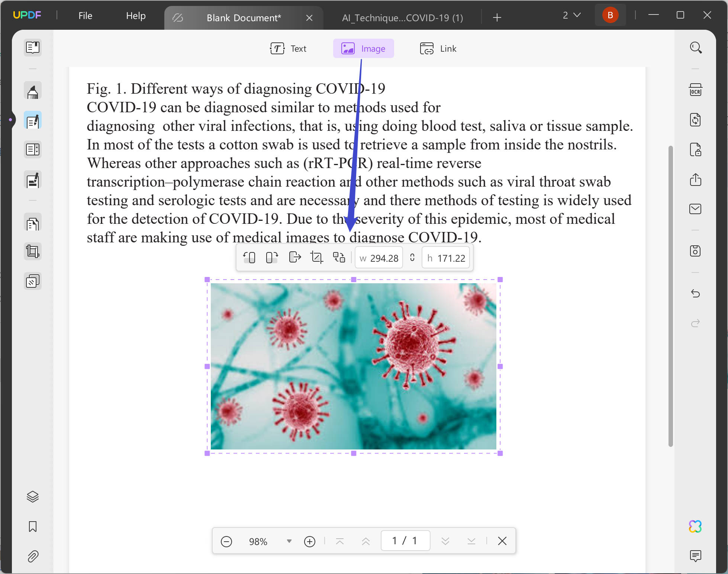
Task: Open a new tab with the plus button
Action: [x=497, y=17]
